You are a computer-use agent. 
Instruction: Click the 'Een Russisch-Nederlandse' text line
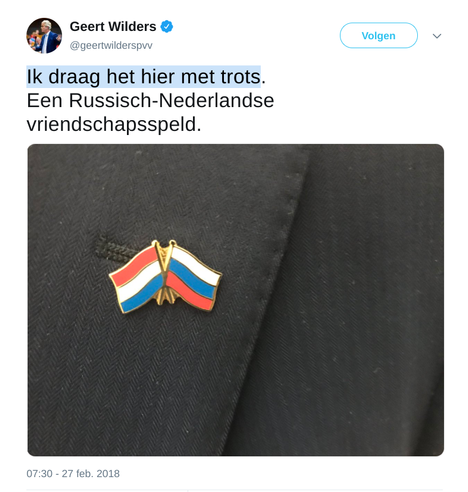tap(150, 100)
